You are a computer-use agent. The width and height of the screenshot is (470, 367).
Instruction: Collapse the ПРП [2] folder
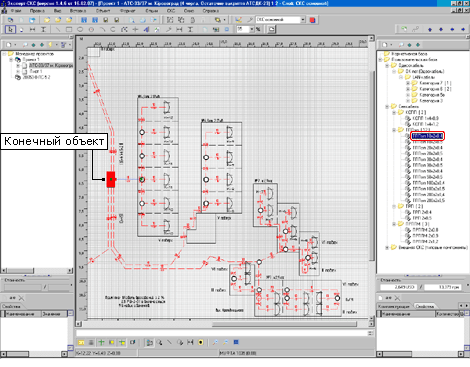pos(394,206)
